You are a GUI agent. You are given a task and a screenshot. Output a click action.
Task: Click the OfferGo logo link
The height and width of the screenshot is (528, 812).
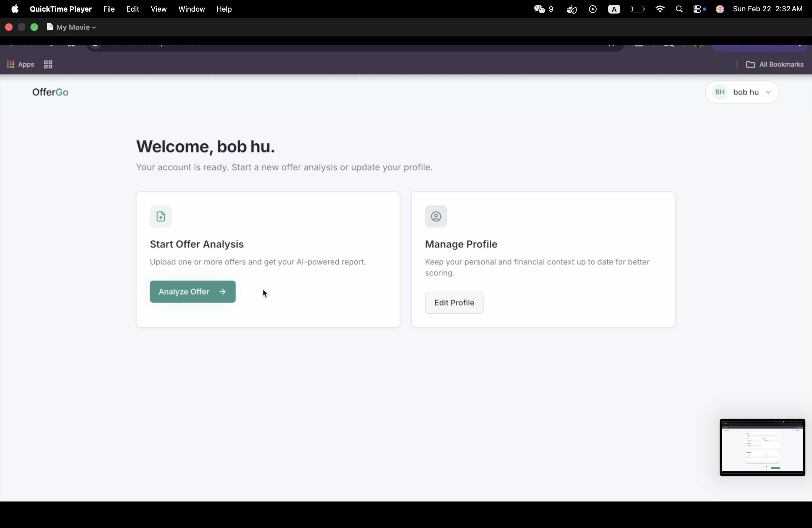(51, 93)
